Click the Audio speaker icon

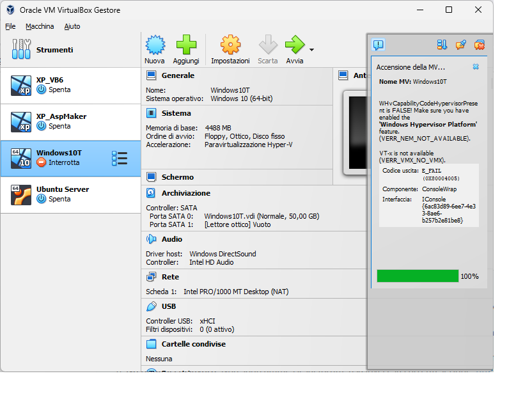152,239
